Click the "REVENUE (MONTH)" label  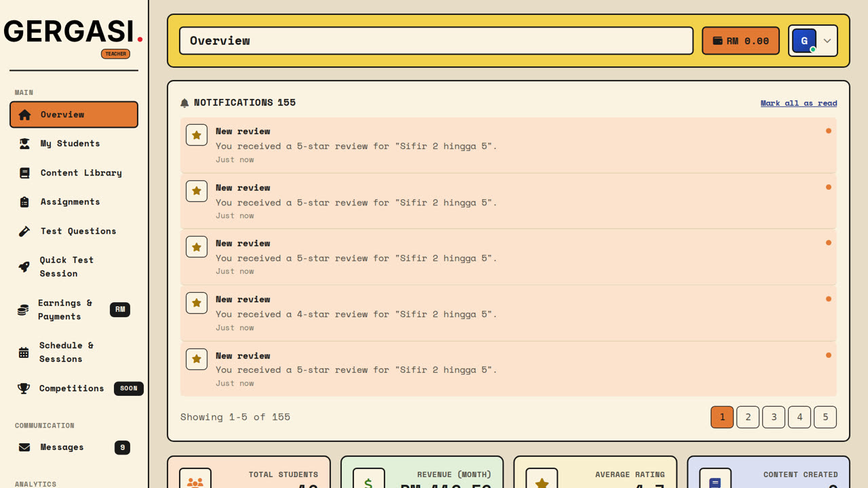454,474
